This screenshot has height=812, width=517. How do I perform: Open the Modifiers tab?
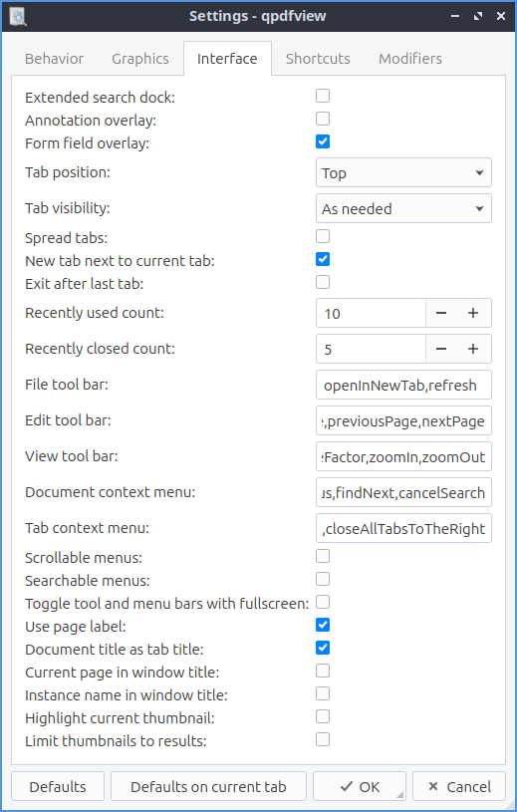point(410,59)
